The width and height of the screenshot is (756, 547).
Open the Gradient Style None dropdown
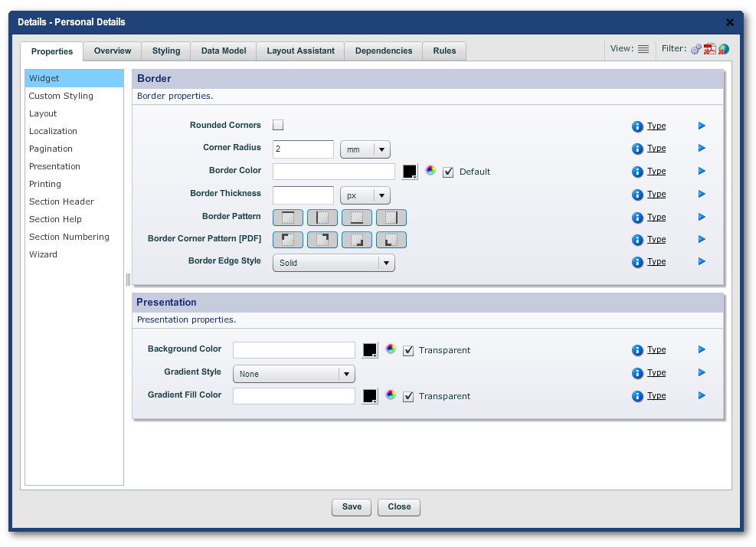click(x=293, y=374)
